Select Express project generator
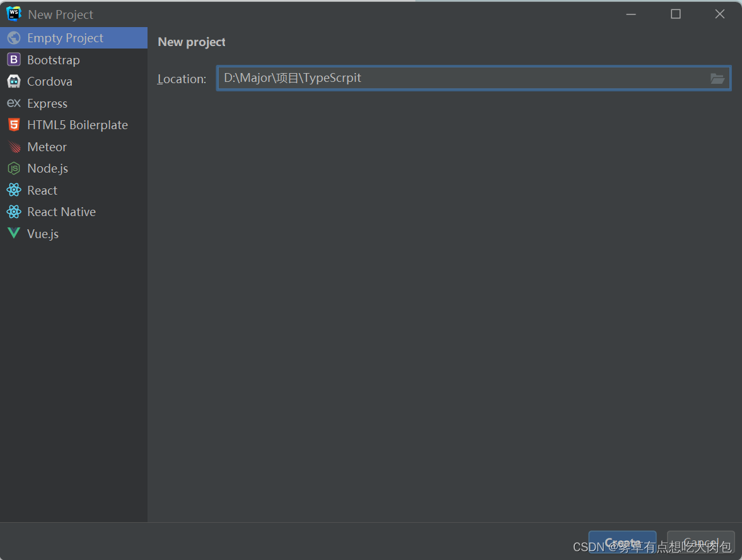Screen dimensions: 742x560 point(74,103)
